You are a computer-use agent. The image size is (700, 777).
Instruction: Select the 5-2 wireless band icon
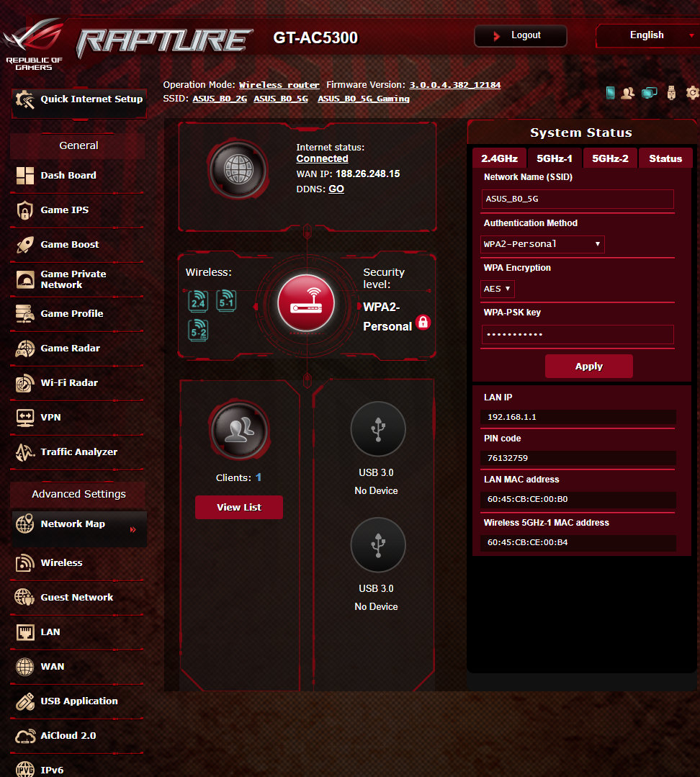pyautogui.click(x=198, y=331)
